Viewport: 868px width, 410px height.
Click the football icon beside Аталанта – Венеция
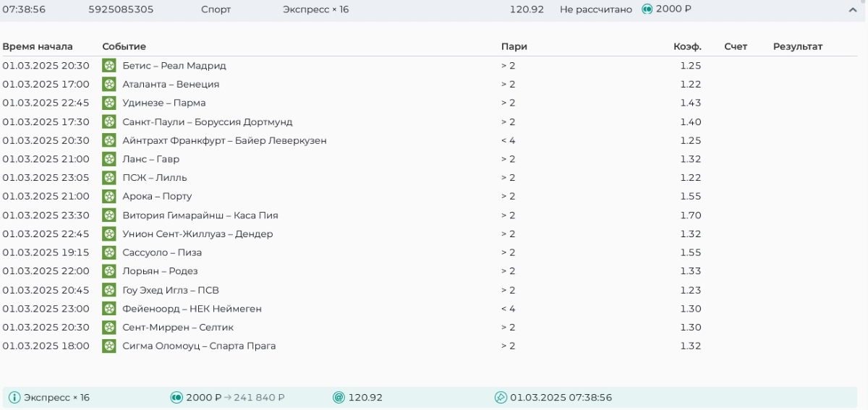pos(109,85)
